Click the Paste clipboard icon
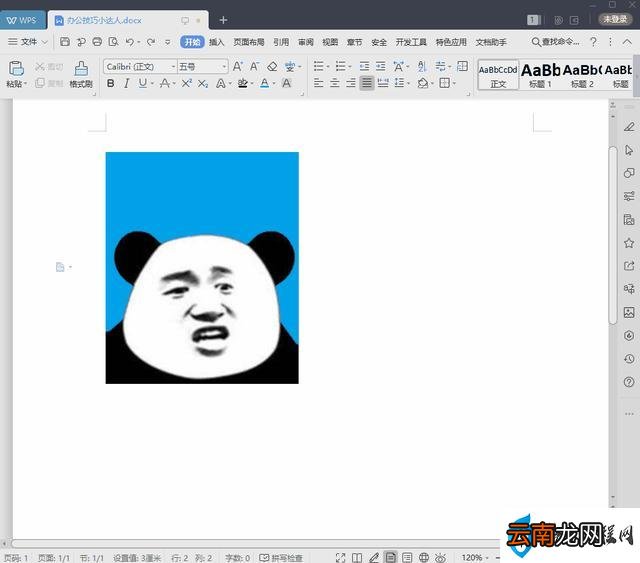 [x=16, y=69]
